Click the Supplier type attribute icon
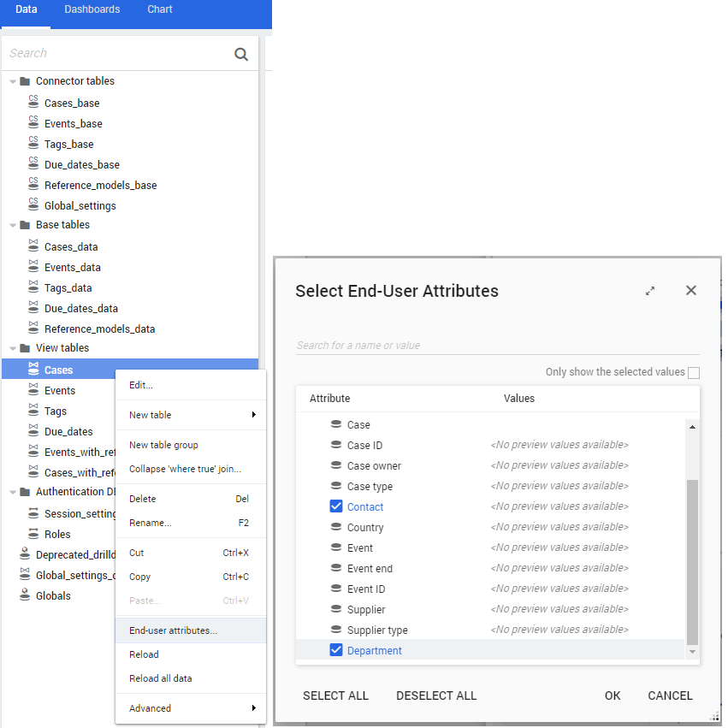Viewport: 728px width, 728px height. tap(336, 629)
